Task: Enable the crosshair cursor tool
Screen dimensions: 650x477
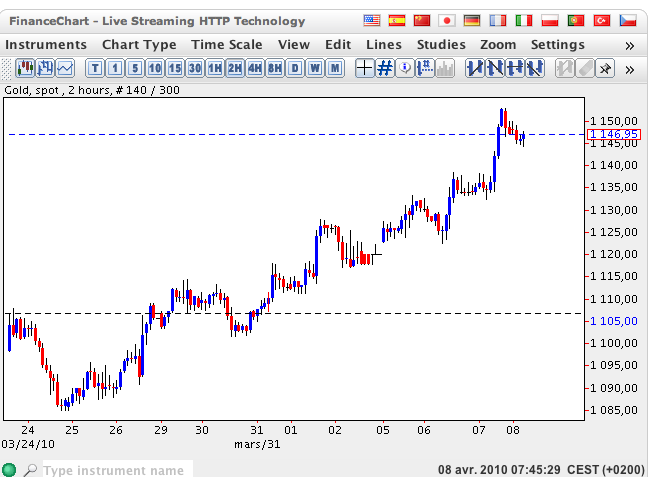Action: pos(365,68)
